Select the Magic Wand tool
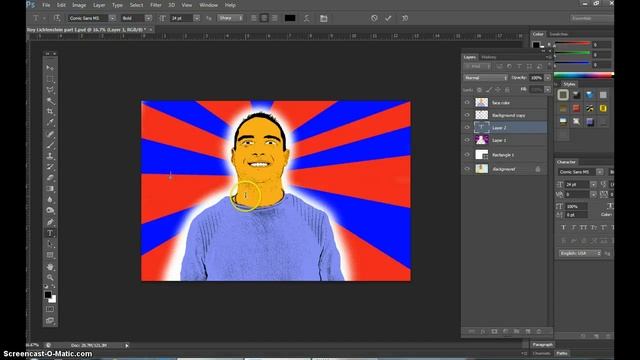The width and height of the screenshot is (640, 360). (x=50, y=101)
